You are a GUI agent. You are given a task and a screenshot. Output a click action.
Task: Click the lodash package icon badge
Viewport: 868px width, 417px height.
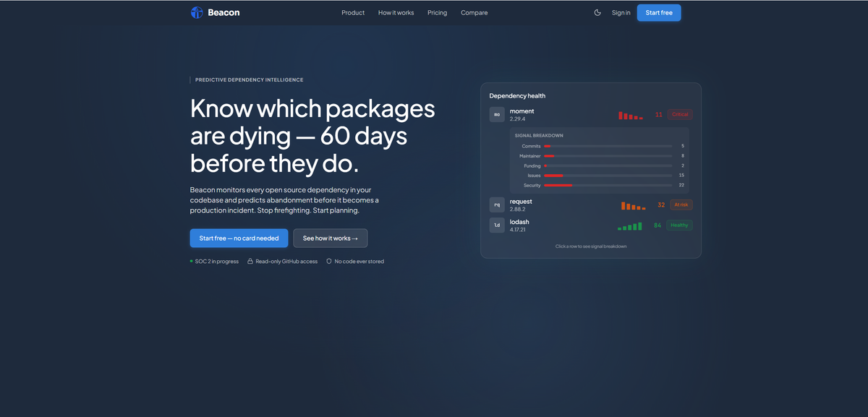coord(497,225)
